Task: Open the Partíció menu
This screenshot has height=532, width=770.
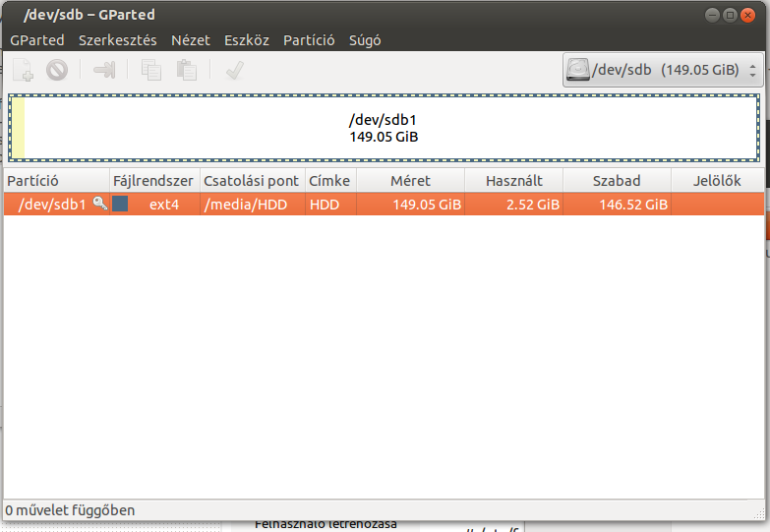Action: 309,40
